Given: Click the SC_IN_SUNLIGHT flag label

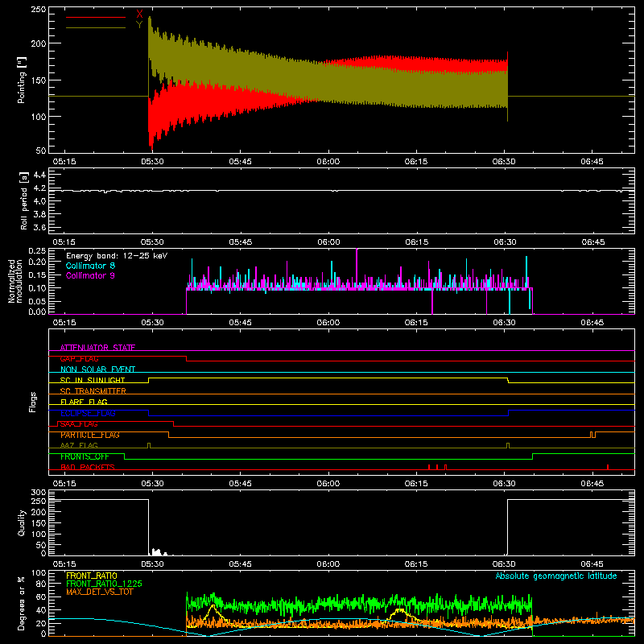Looking at the screenshot, I should (93, 380).
